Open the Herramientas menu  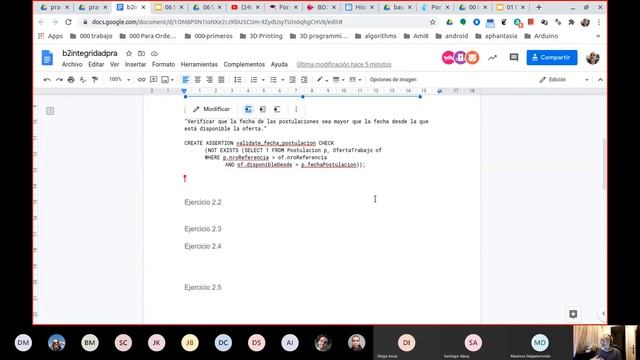pos(199,64)
